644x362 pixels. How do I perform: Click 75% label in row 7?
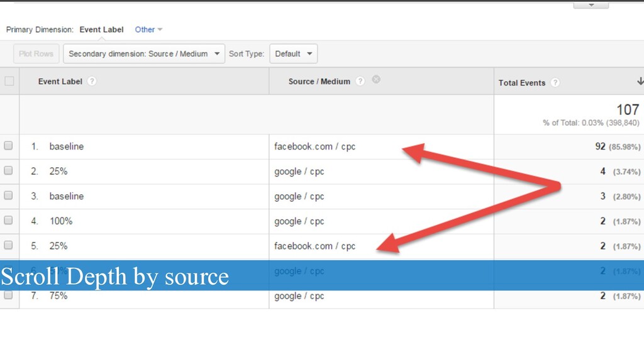(58, 295)
